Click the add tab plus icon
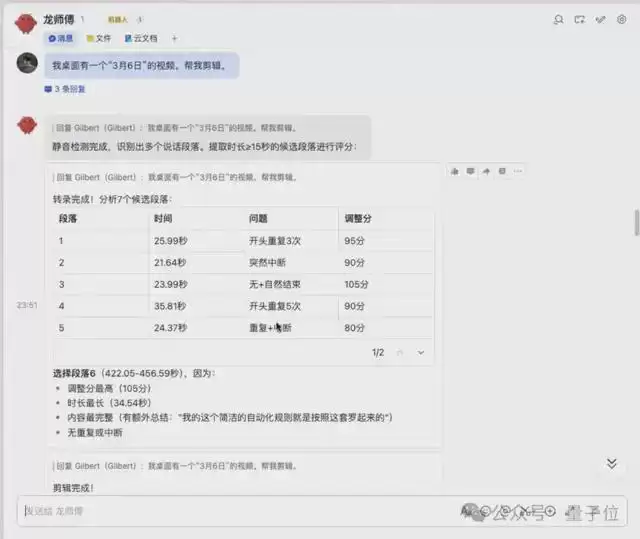The height and width of the screenshot is (539, 640). (x=174, y=38)
